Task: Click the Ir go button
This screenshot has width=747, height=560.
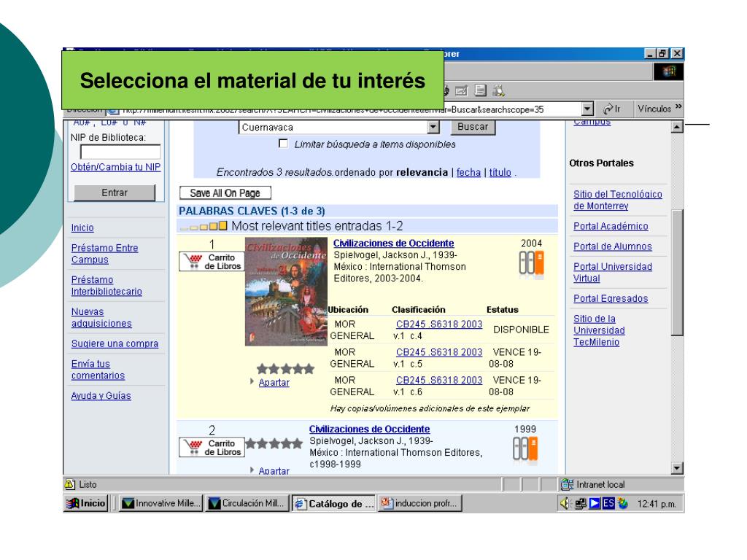Action: pos(612,109)
